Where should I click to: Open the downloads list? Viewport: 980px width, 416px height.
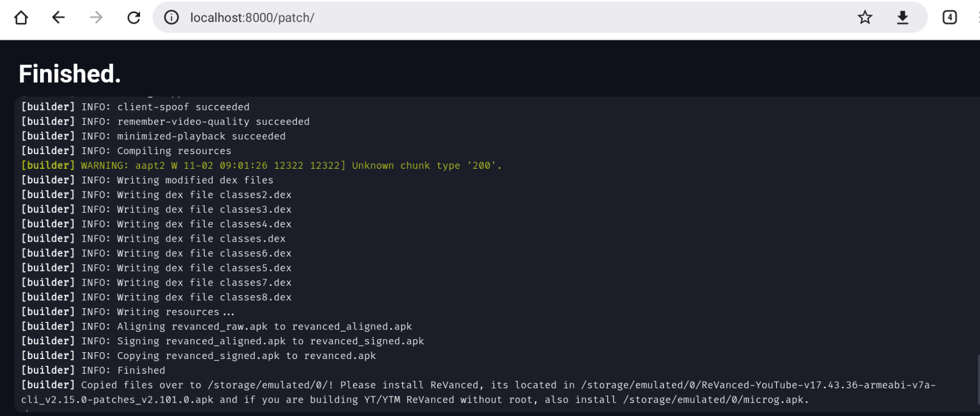point(902,17)
